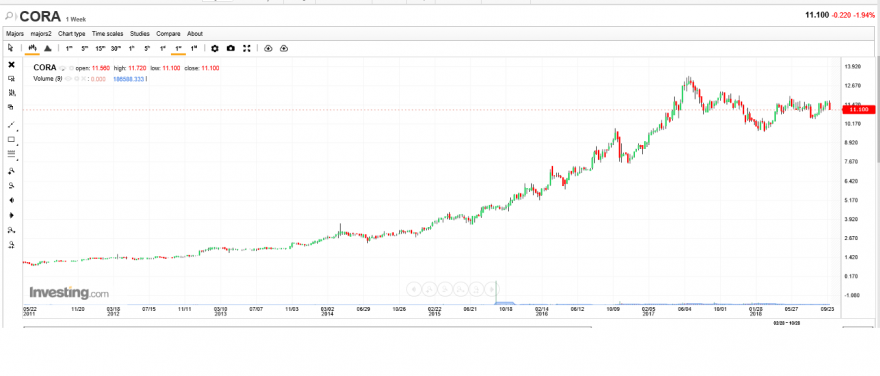This screenshot has width=880, height=376.
Task: Open Volume (9) indicator settings gear
Action: pos(77,79)
